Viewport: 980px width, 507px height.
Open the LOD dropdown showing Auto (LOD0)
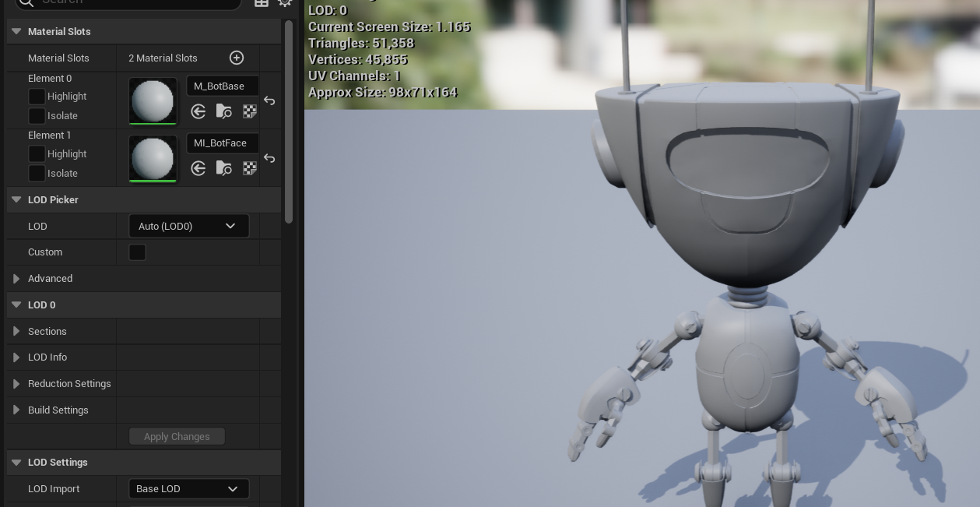(188, 226)
